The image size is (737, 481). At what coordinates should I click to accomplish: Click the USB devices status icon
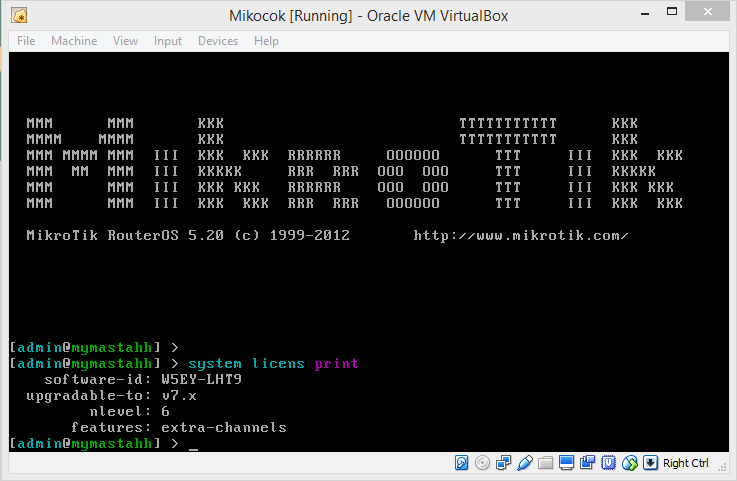525,463
